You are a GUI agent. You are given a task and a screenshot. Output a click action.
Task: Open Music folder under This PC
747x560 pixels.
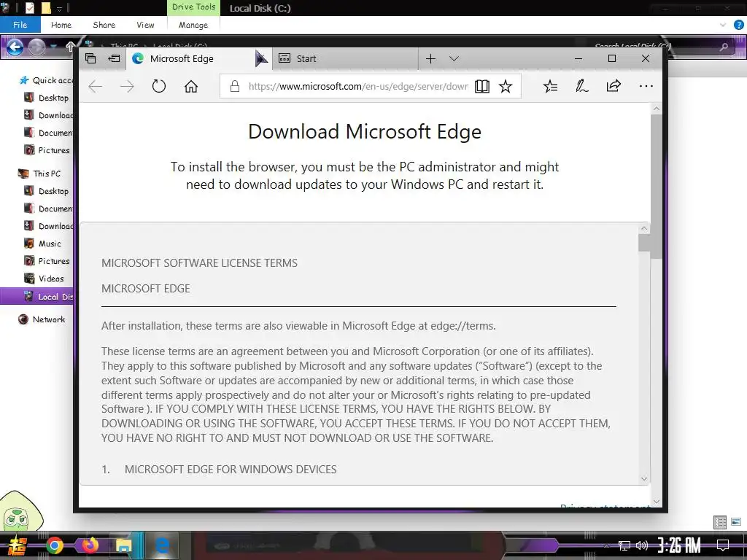(x=43, y=244)
